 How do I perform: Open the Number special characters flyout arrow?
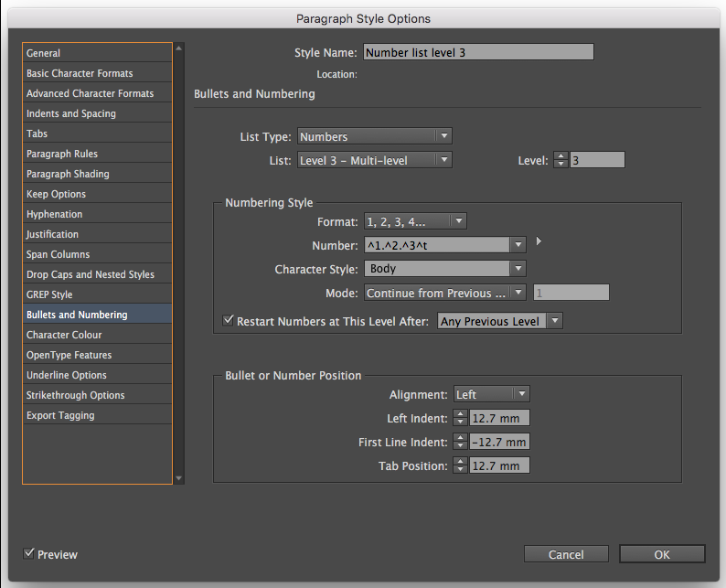click(539, 241)
